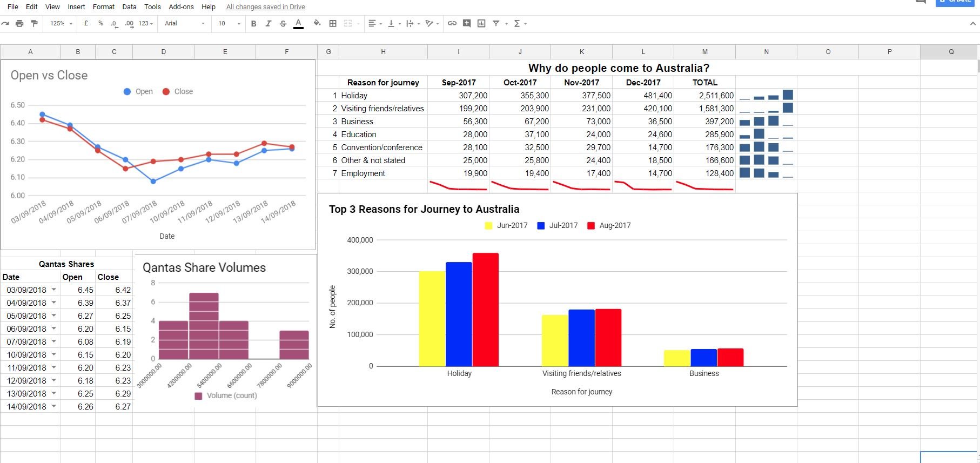Select column D header
This screenshot has height=463, width=980.
click(x=163, y=52)
